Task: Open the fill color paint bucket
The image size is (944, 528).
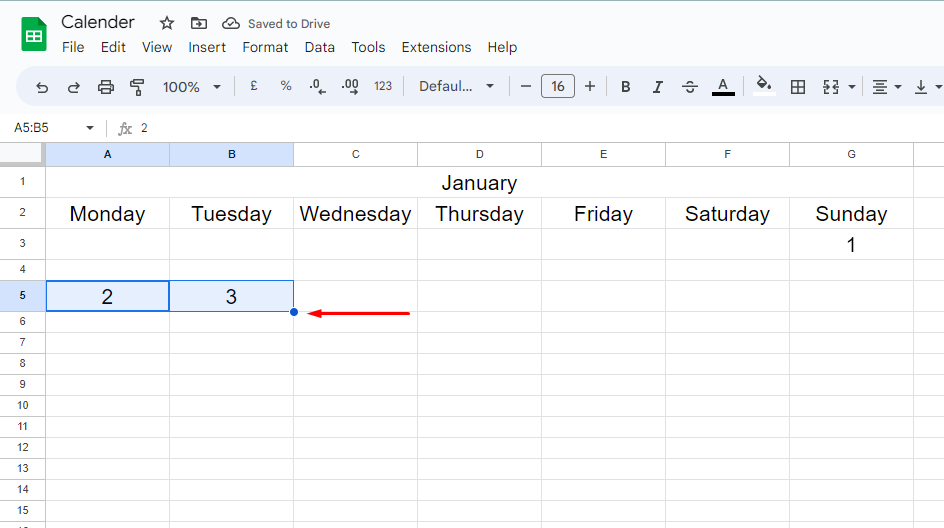Action: [764, 85]
